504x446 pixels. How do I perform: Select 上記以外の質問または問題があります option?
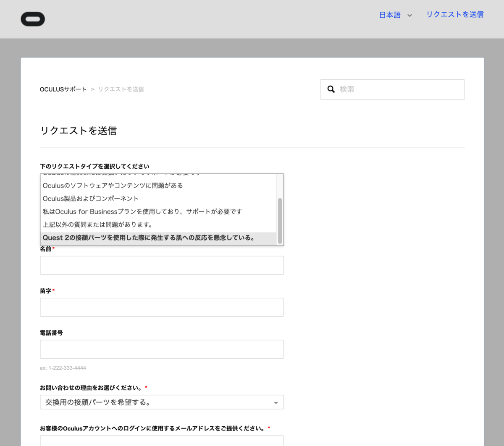tap(158, 224)
